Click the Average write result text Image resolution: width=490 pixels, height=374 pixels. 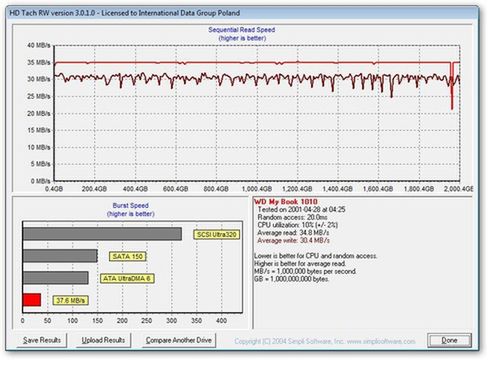[293, 240]
